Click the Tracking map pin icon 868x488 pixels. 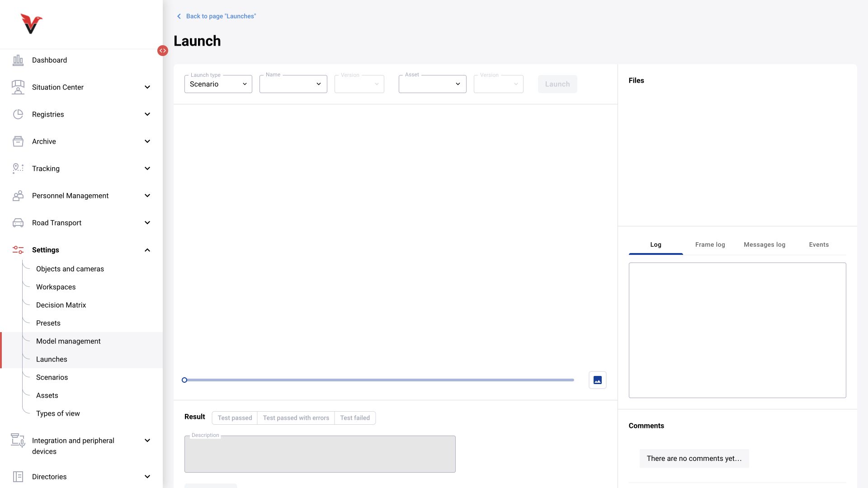pos(18,169)
